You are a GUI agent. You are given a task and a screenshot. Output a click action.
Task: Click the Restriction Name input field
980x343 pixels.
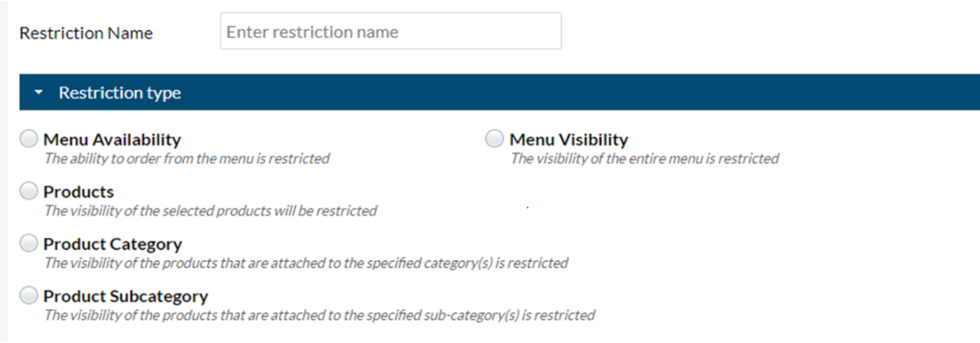click(390, 32)
